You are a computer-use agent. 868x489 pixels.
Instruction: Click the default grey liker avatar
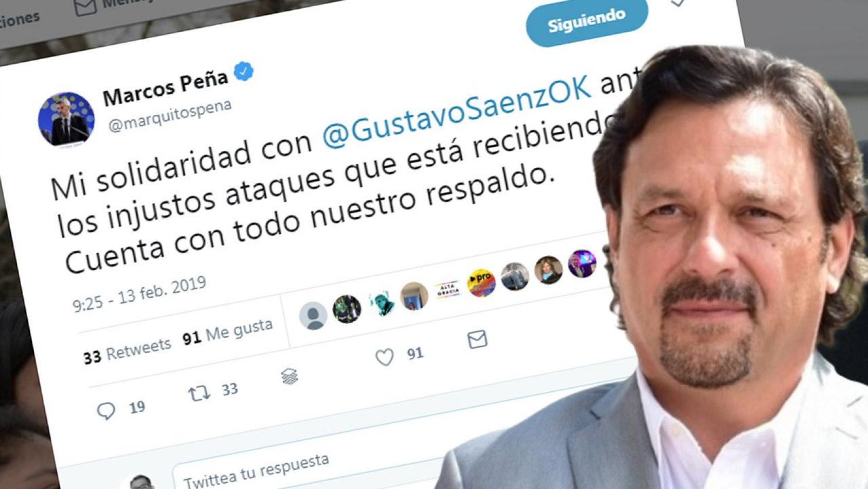click(313, 316)
